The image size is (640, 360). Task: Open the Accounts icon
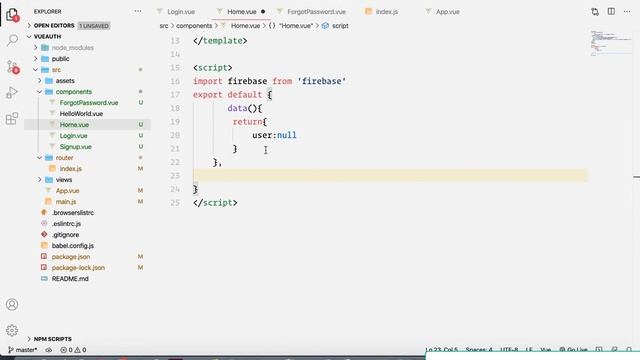coord(12,304)
